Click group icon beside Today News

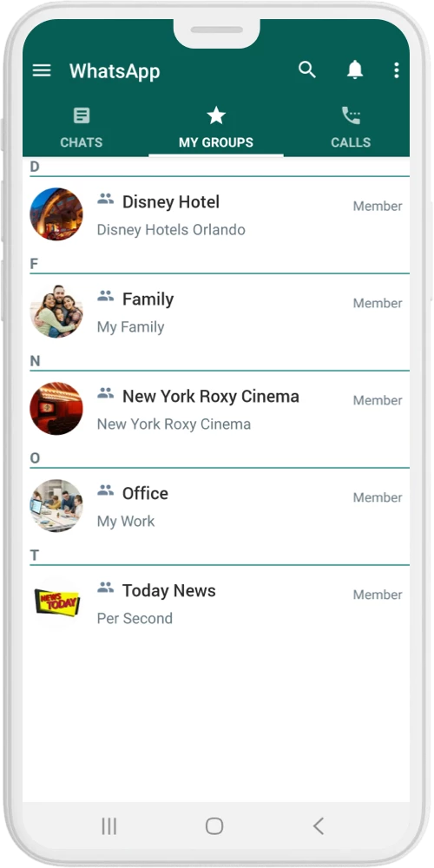tap(105, 588)
